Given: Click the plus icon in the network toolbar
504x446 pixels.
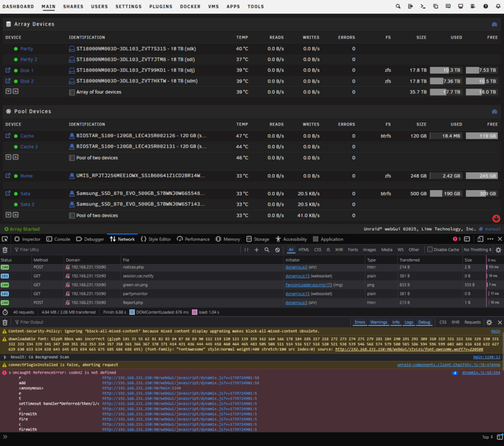Looking at the screenshot, I should click(x=256, y=250).
